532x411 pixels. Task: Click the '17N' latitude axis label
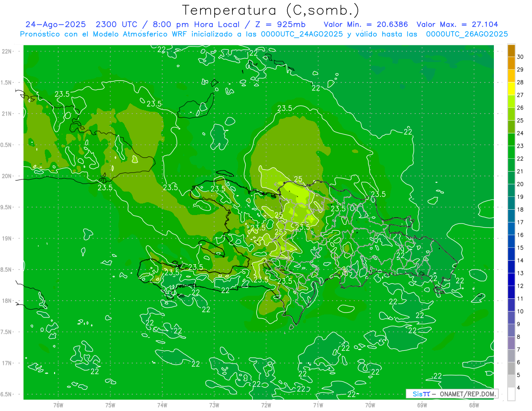[x=7, y=363]
